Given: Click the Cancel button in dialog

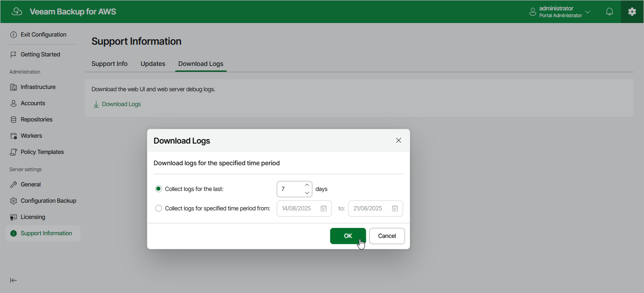Looking at the screenshot, I should (x=387, y=236).
